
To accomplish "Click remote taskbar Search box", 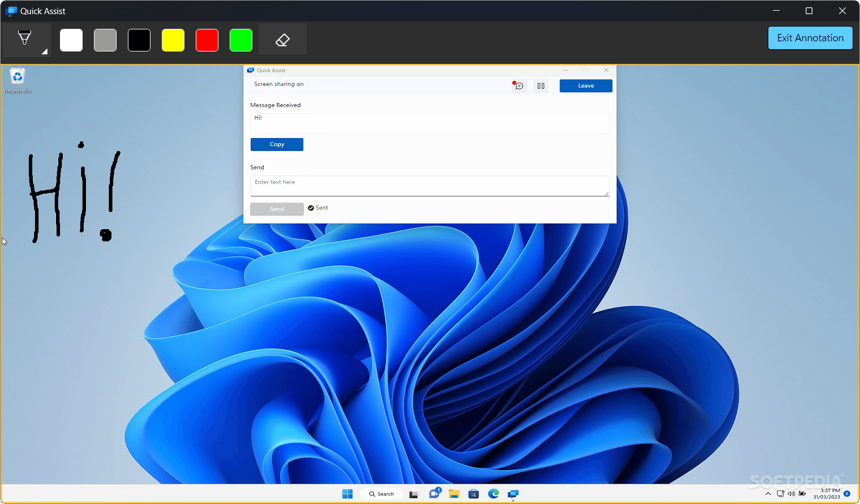I will pyautogui.click(x=382, y=494).
